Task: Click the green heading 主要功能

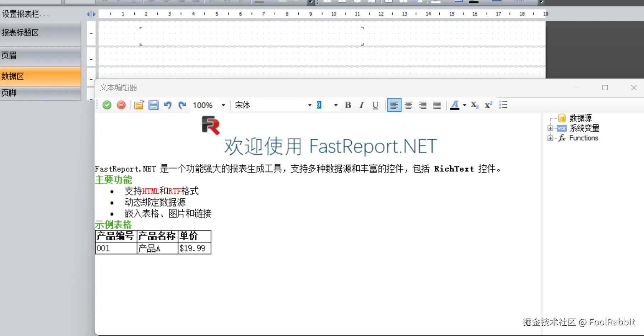Action: tap(114, 180)
